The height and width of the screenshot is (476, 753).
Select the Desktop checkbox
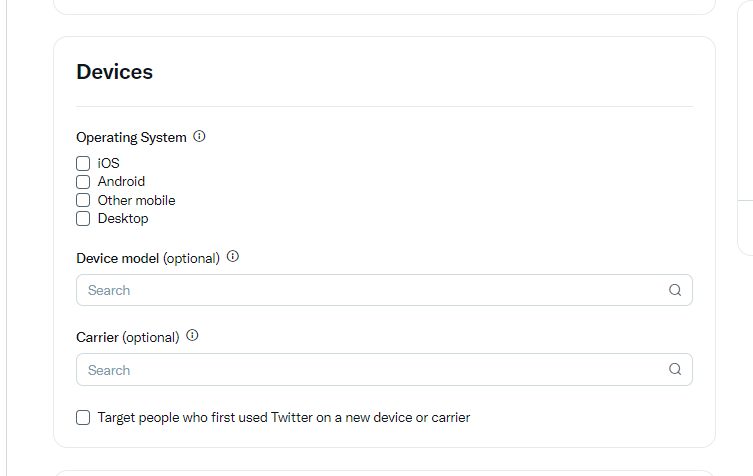[x=83, y=219]
